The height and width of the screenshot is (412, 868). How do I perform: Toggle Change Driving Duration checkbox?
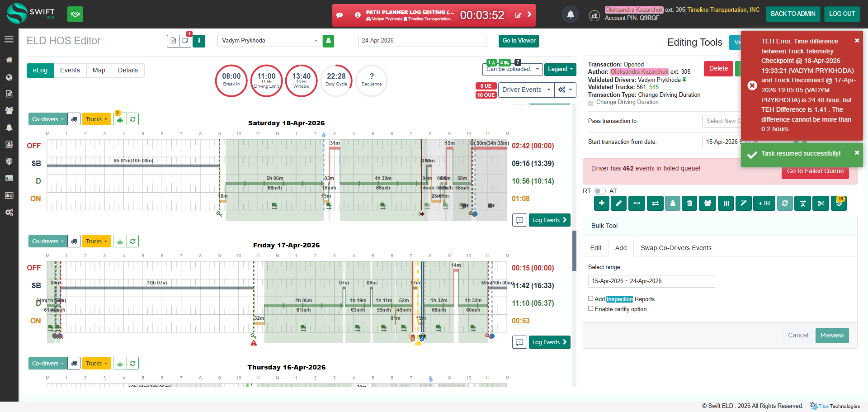pos(590,103)
